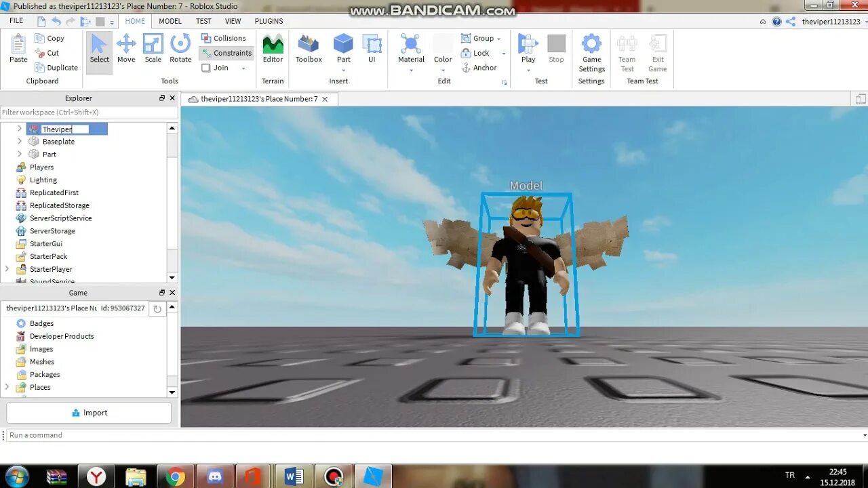
Task: Expand the Baseplate tree item
Action: point(20,142)
